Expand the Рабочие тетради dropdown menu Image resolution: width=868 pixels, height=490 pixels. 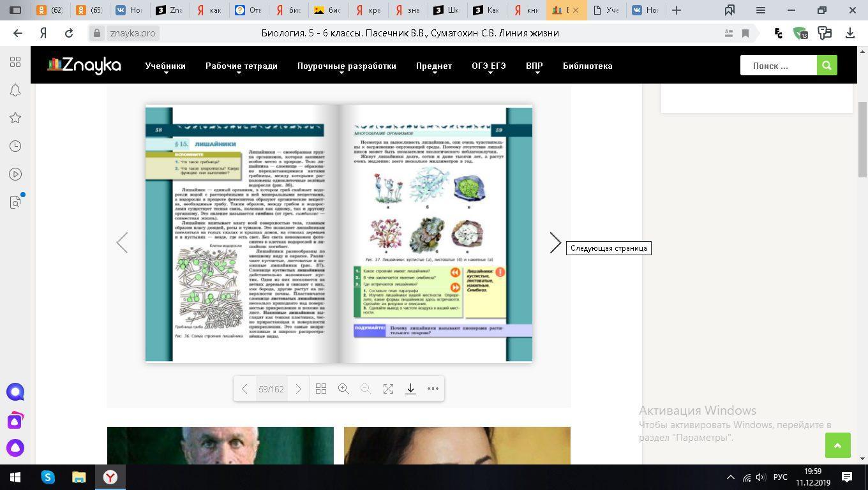pos(241,66)
